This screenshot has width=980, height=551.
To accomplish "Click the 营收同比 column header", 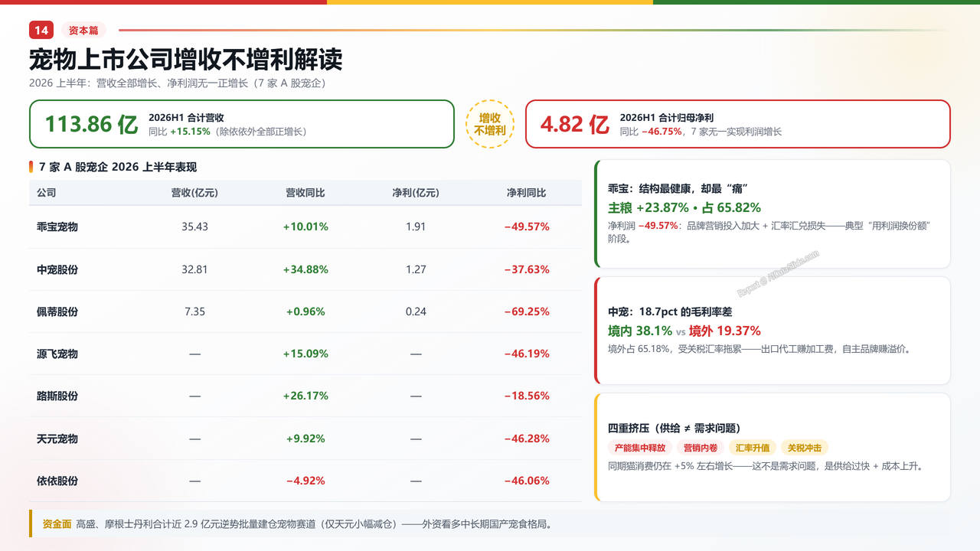I will coord(305,193).
